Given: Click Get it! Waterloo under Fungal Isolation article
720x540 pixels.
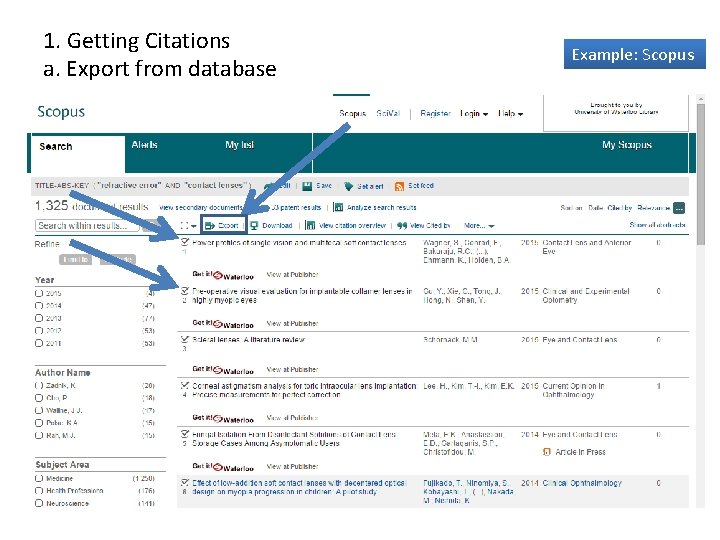Looking at the screenshot, I should [223, 467].
